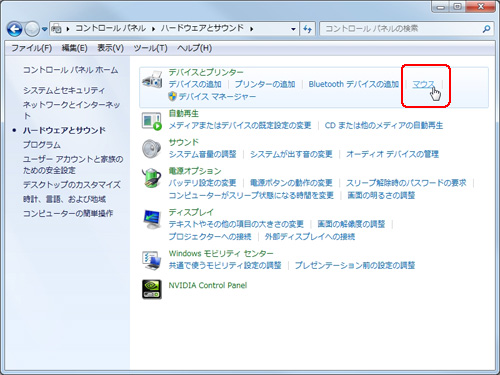Click the Sound speaker icon
This screenshot has width=500, height=375.
pyautogui.click(x=152, y=149)
